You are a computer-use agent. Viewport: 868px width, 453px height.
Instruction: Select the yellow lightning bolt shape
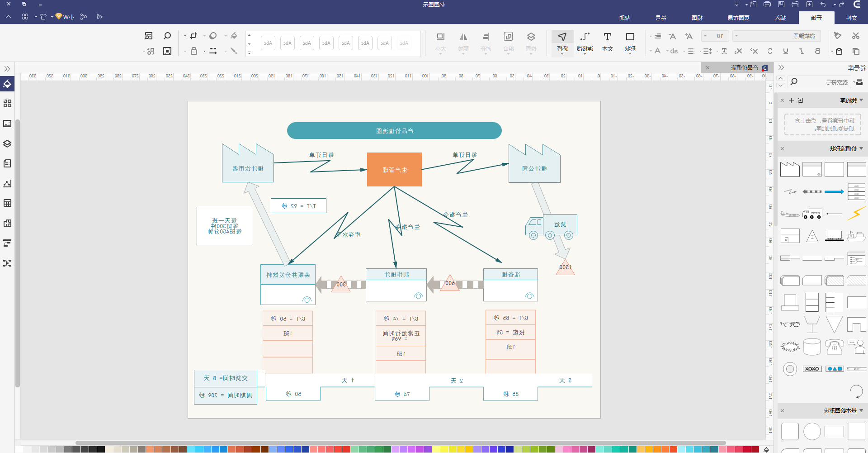[x=856, y=213]
